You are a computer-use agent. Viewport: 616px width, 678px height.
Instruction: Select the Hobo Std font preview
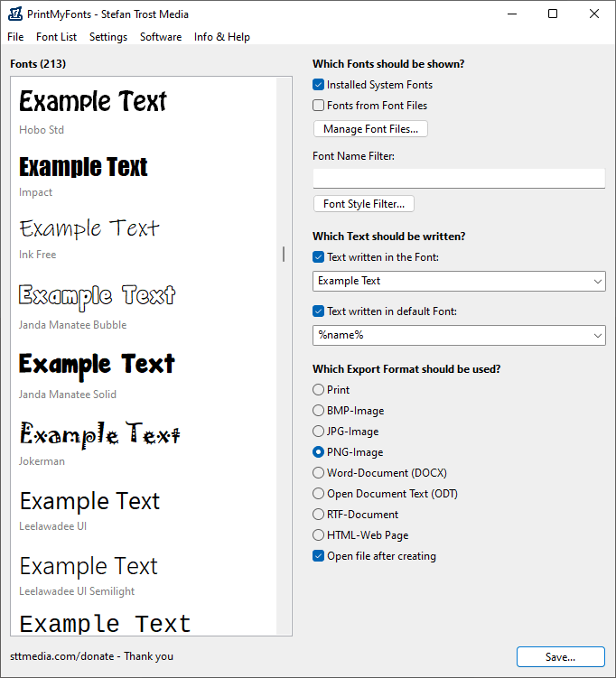point(92,112)
